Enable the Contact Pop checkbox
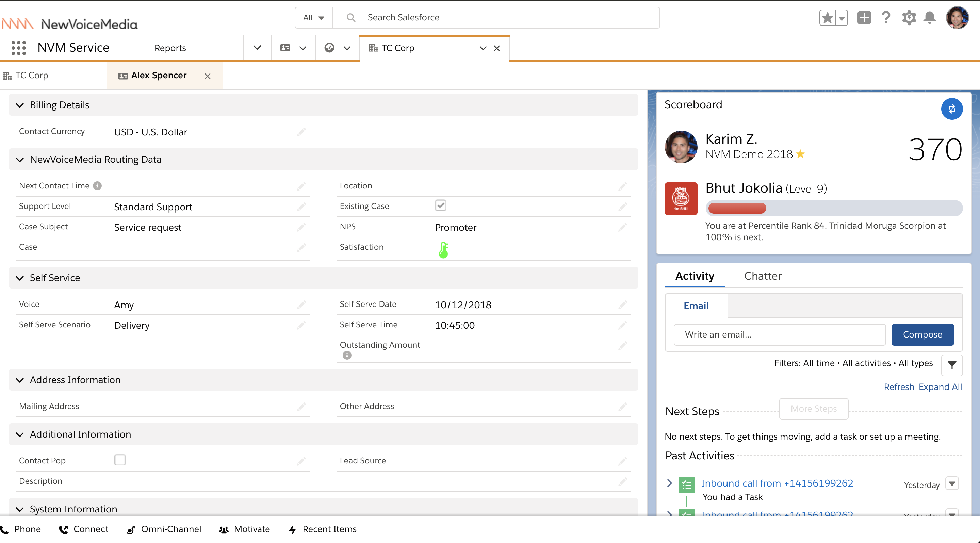 [119, 460]
